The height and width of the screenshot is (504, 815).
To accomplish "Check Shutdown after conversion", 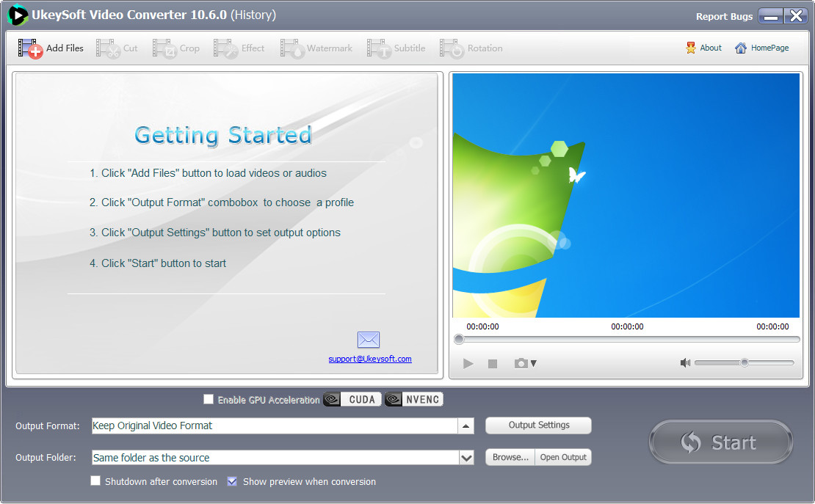I will 95,481.
